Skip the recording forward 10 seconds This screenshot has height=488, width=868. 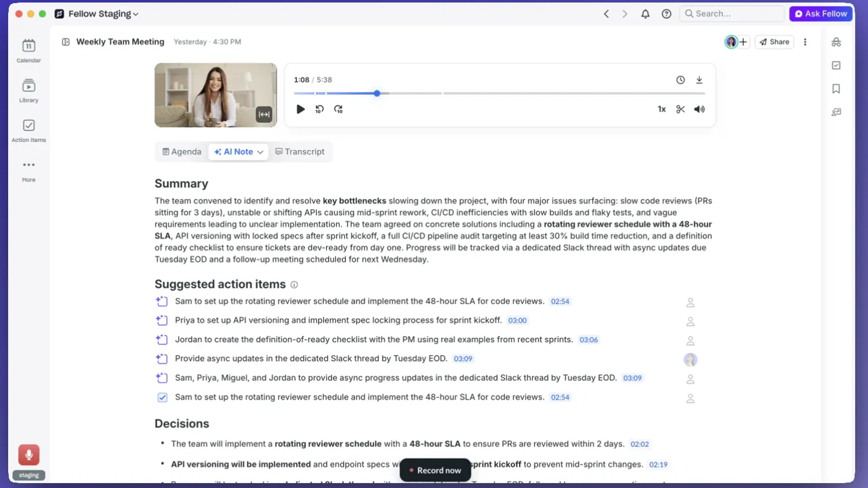tap(339, 109)
